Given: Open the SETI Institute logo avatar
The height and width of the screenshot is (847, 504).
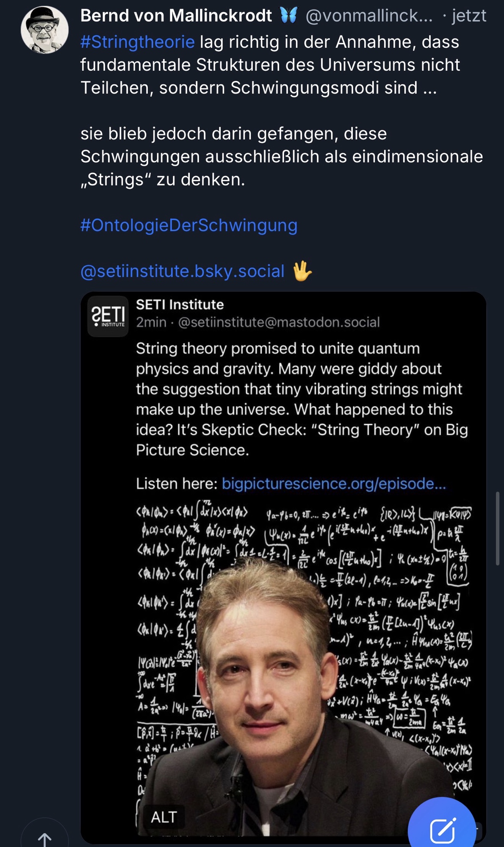Looking at the screenshot, I should coord(108,316).
